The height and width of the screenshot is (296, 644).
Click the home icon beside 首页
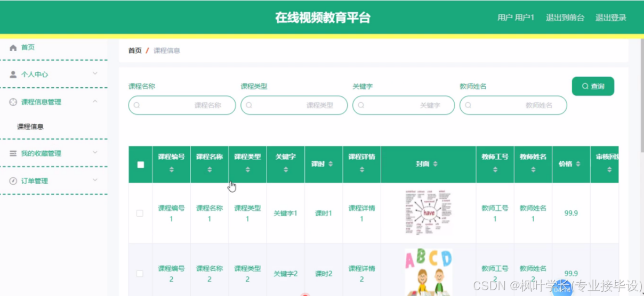[x=13, y=48]
